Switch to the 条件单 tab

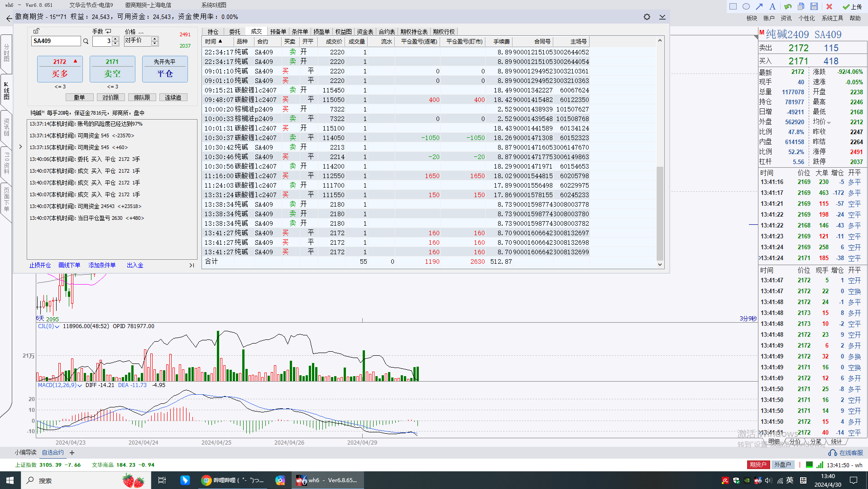[300, 32]
